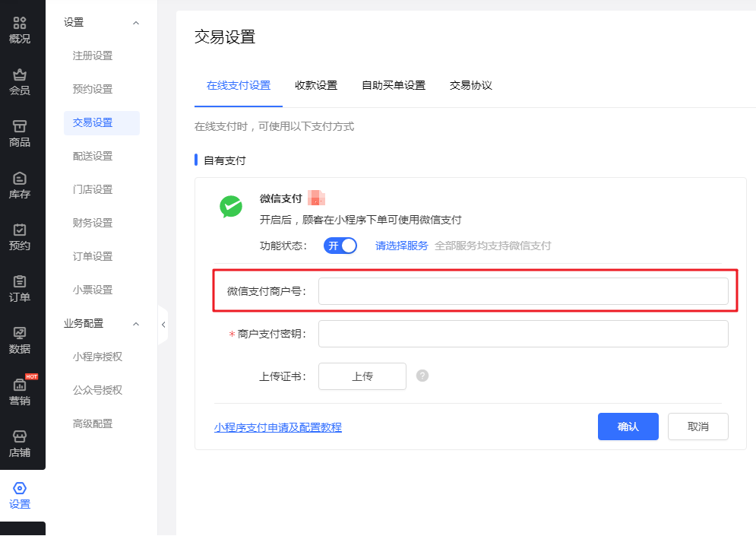The width and height of the screenshot is (756, 536).
Task: Focus the 商户支付密钥 input field
Action: click(524, 334)
